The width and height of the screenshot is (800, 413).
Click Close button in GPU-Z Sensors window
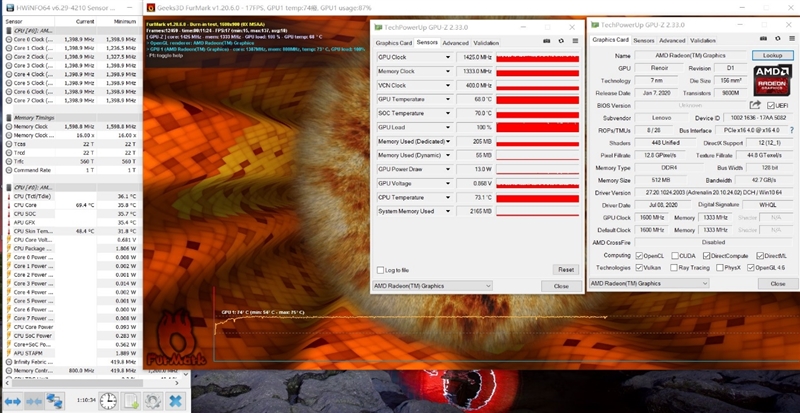click(561, 286)
